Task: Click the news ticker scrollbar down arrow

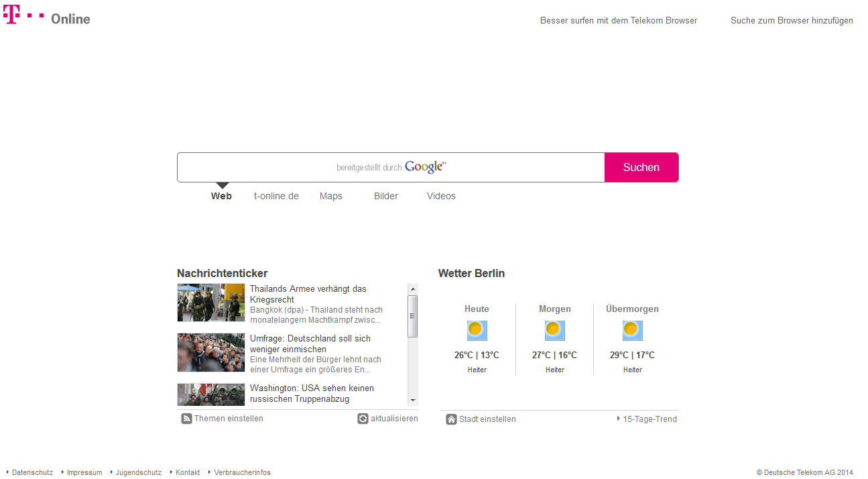Action: [412, 401]
